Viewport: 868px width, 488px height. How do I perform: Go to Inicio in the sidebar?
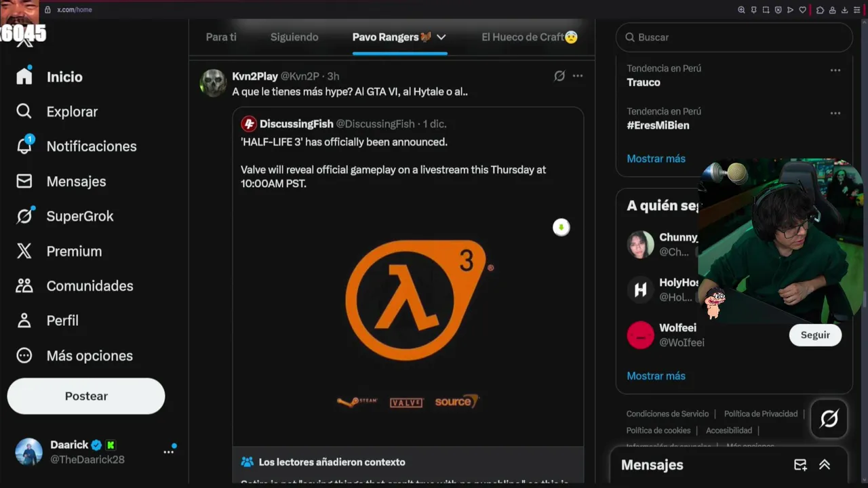pyautogui.click(x=50, y=77)
